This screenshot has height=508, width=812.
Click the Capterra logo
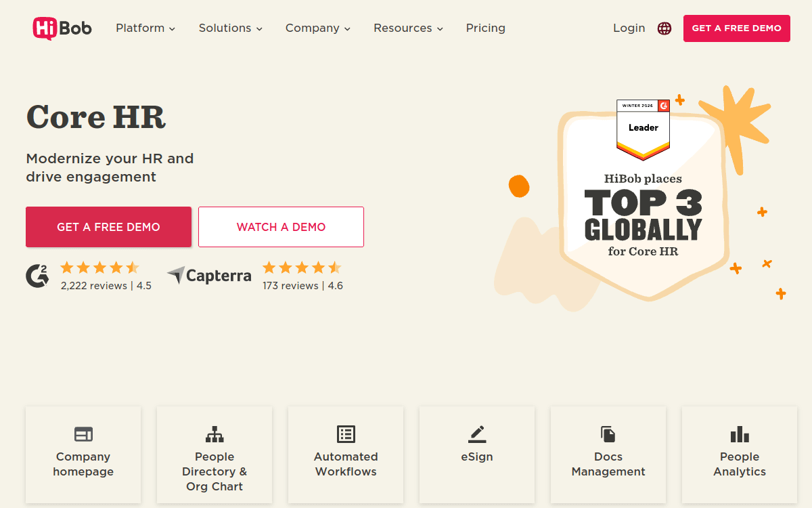(x=209, y=276)
